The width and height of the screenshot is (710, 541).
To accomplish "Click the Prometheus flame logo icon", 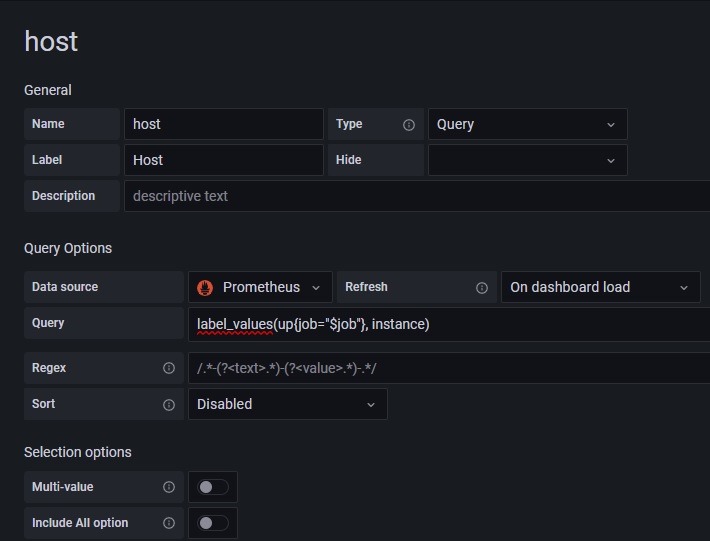I will click(206, 287).
